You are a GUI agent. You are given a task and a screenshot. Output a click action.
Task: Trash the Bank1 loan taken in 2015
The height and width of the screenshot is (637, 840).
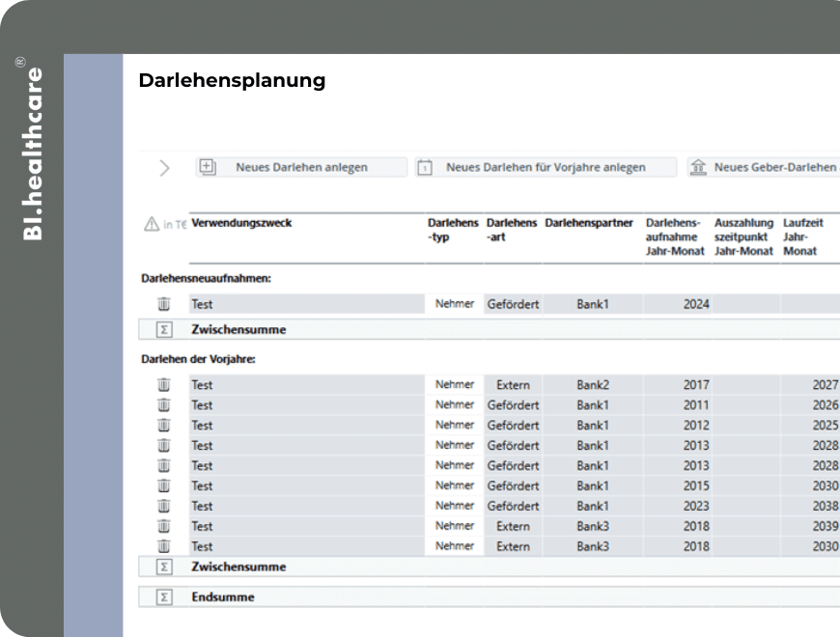[x=164, y=486]
